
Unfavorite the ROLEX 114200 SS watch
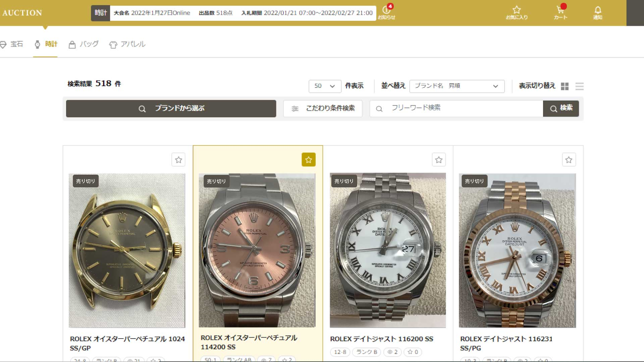coord(309,160)
